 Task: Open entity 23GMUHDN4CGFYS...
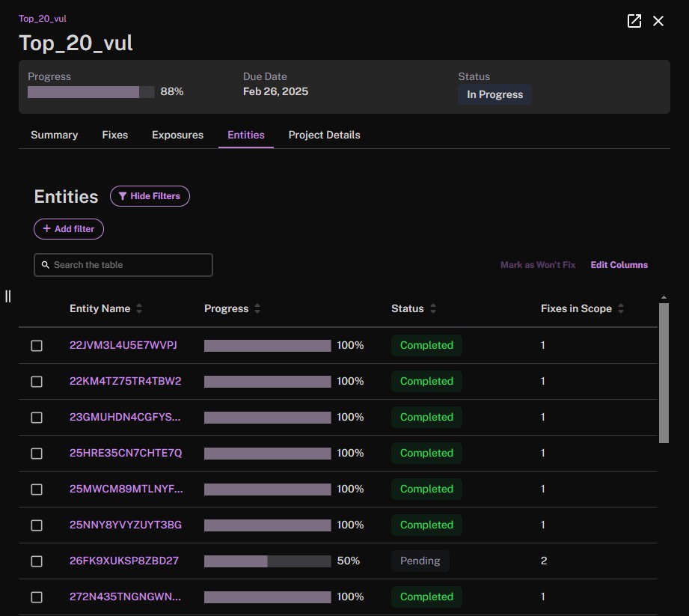pos(125,417)
